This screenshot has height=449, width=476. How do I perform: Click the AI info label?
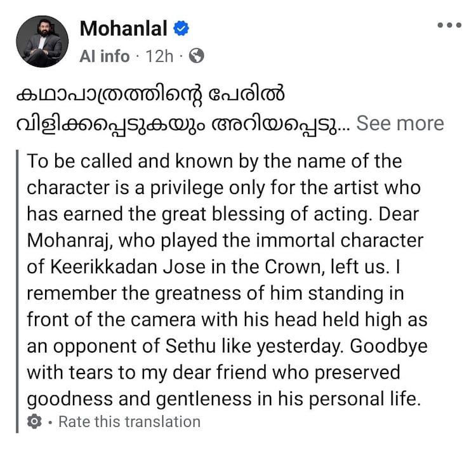[105, 56]
